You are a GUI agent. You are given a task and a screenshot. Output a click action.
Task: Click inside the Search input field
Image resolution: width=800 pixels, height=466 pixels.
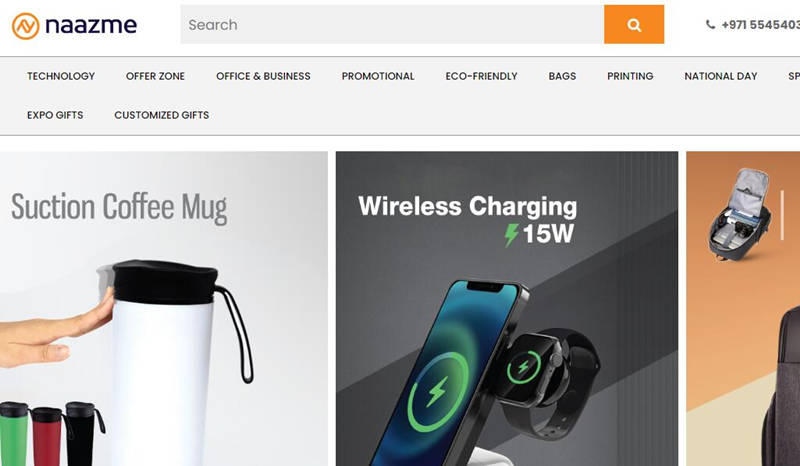coord(392,24)
